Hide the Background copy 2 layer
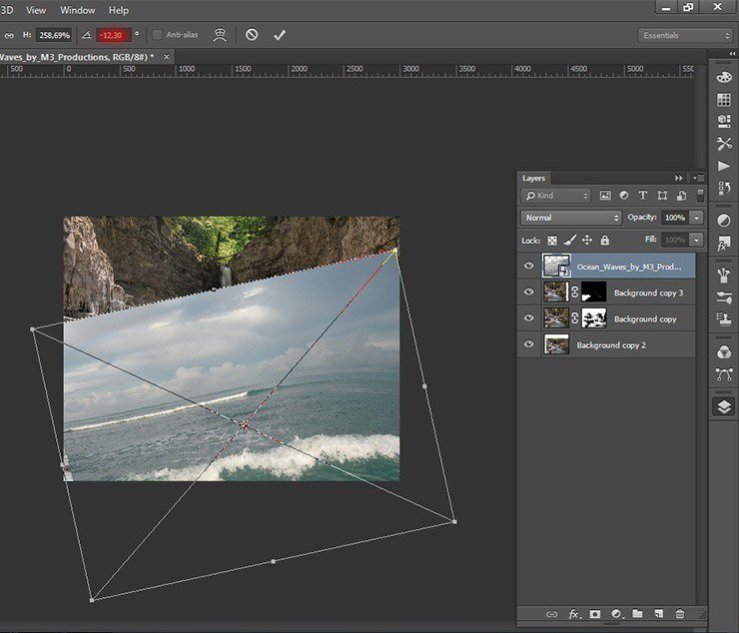This screenshot has height=633, width=739. 529,344
